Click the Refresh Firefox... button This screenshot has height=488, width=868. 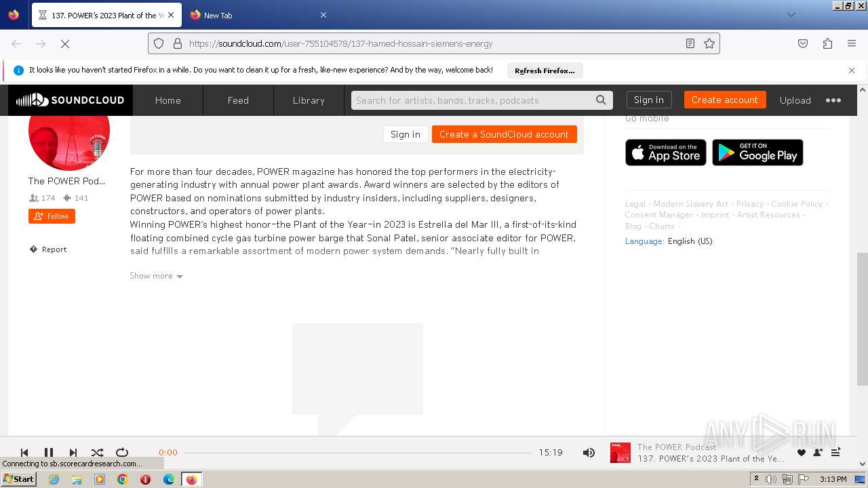pyautogui.click(x=545, y=70)
